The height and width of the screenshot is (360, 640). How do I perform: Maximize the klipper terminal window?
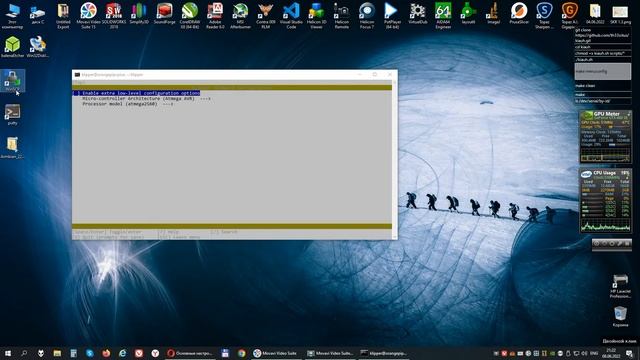374,74
